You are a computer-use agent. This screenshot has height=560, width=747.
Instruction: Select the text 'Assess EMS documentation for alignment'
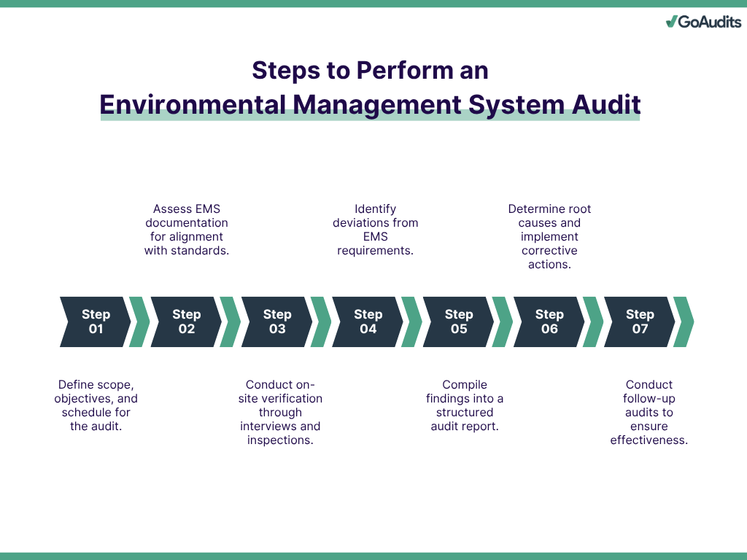(187, 223)
